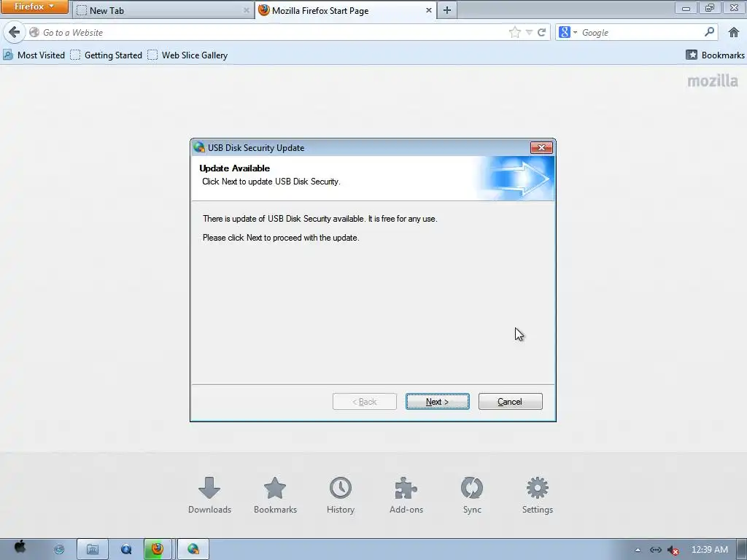Switch to Firefox in the taskbar
The image size is (747, 560).
[x=158, y=549]
